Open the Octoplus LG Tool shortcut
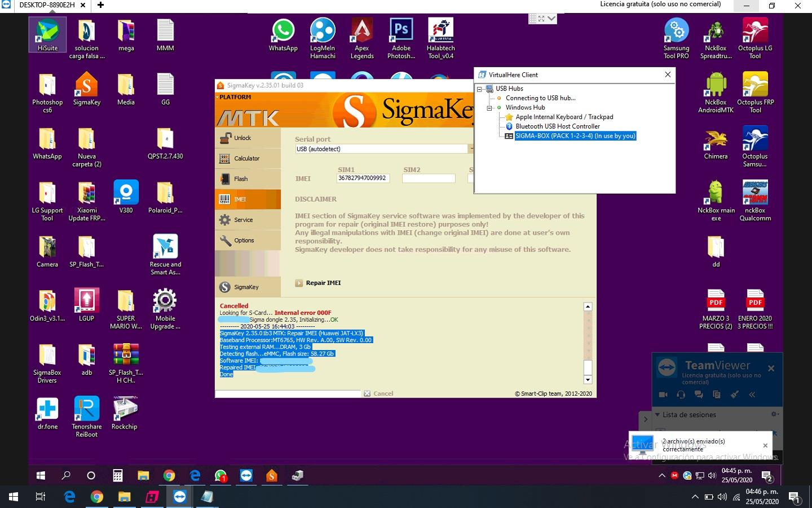 click(x=755, y=38)
